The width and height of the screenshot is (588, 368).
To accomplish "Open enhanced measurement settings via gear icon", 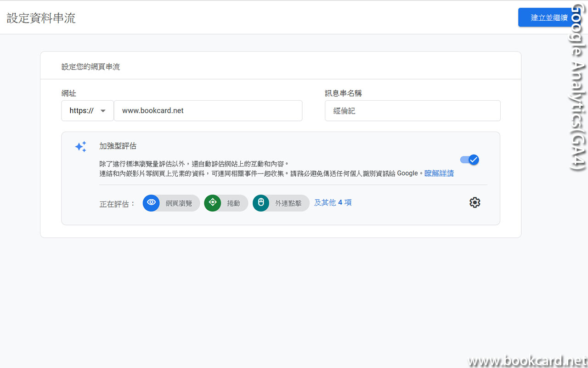I will [x=475, y=202].
